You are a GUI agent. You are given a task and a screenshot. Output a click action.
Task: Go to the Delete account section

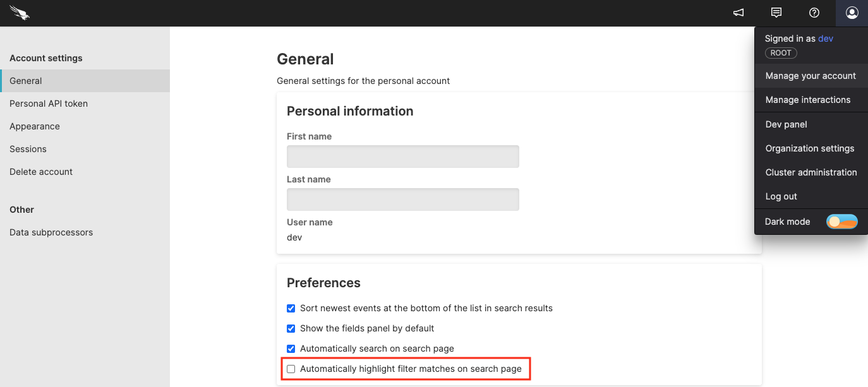(x=40, y=172)
